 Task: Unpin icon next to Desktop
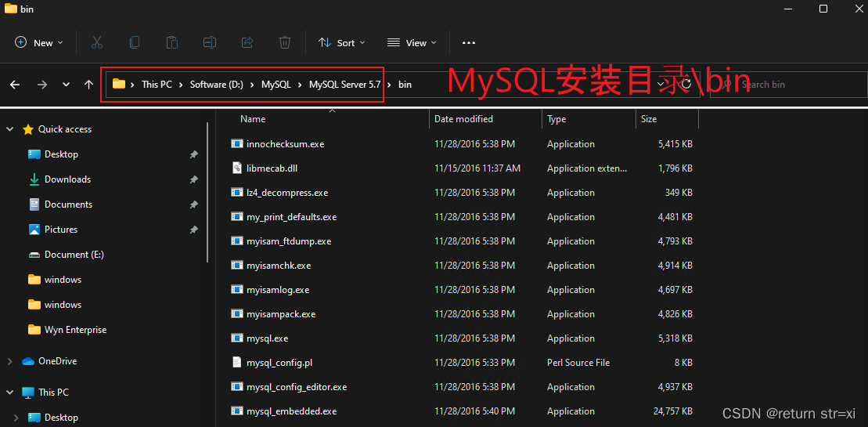click(194, 154)
